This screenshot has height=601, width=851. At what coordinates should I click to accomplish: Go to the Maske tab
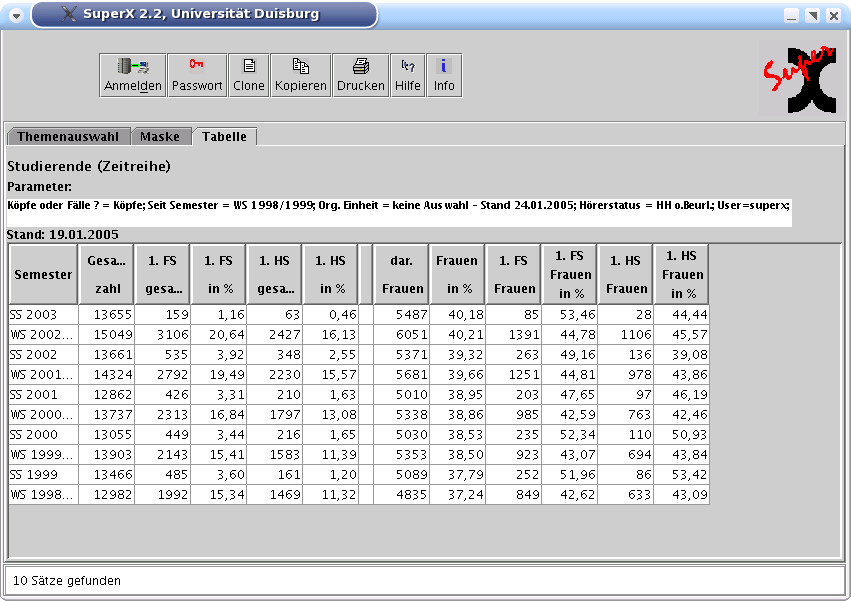coord(160,137)
